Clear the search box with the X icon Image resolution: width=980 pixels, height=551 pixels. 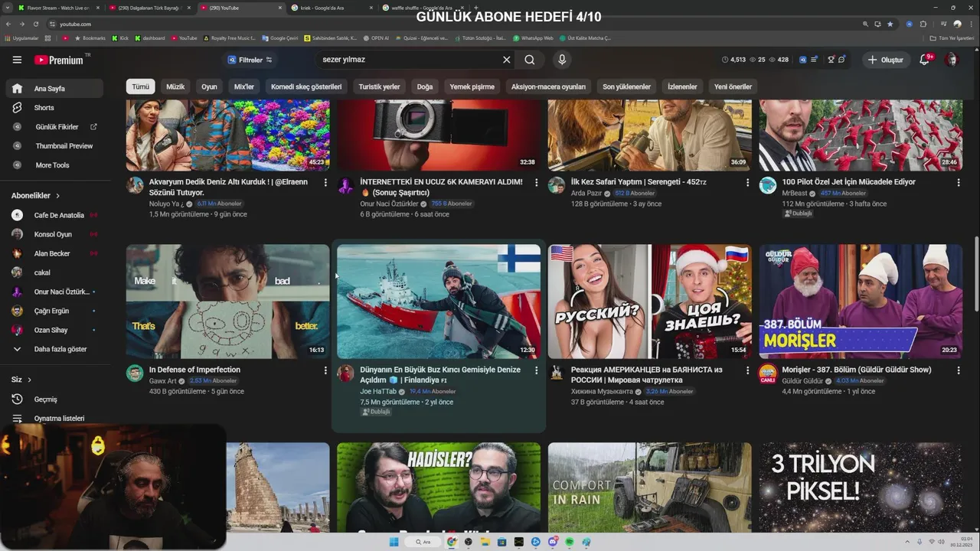click(506, 60)
